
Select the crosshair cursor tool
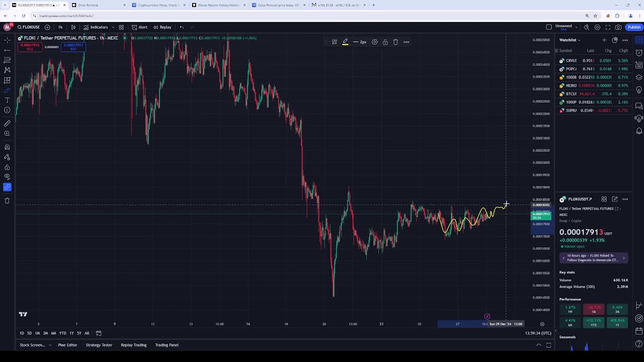click(7, 40)
